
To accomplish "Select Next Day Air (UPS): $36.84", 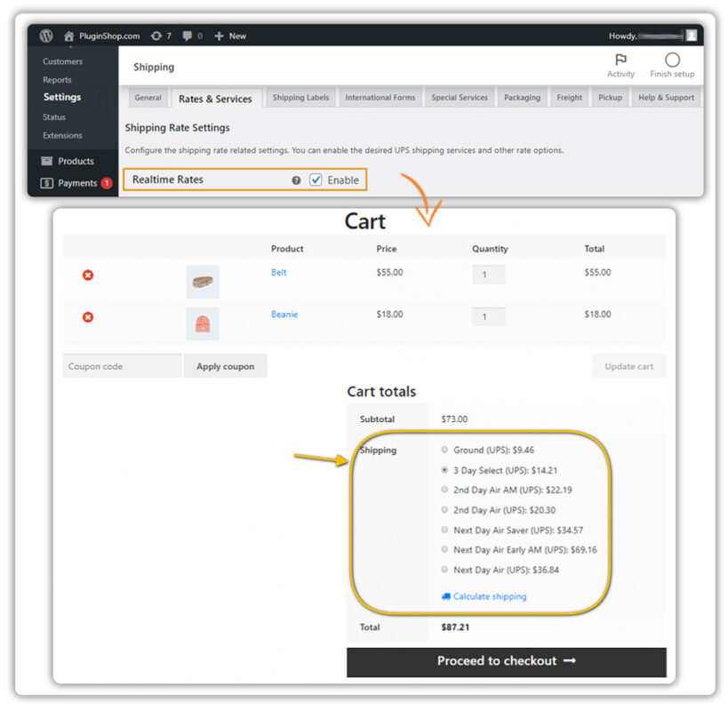I will (444, 569).
